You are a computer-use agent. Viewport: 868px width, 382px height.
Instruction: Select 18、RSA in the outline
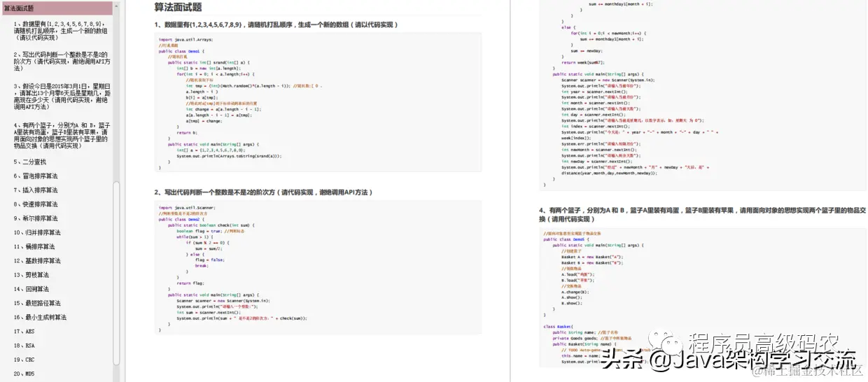click(x=24, y=345)
